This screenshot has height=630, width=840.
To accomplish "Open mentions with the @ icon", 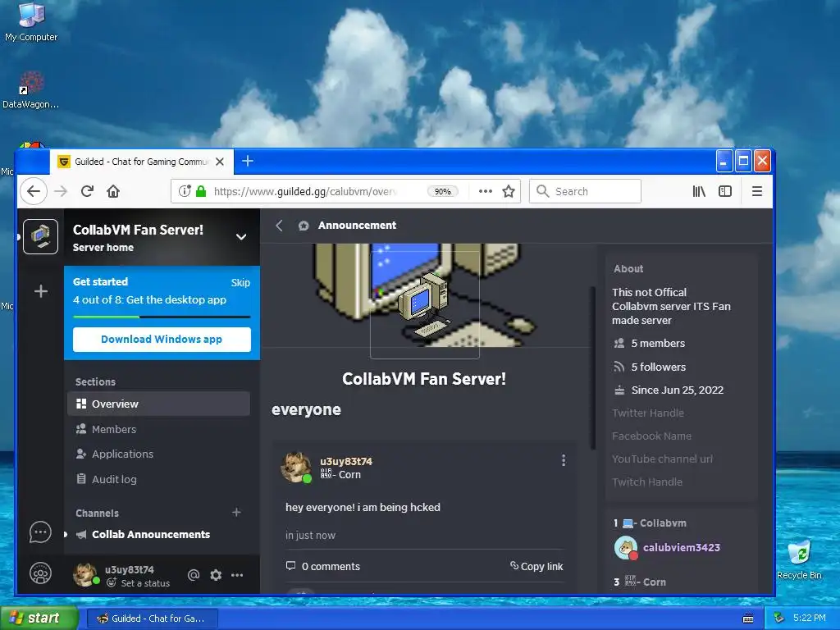I will pyautogui.click(x=194, y=575).
